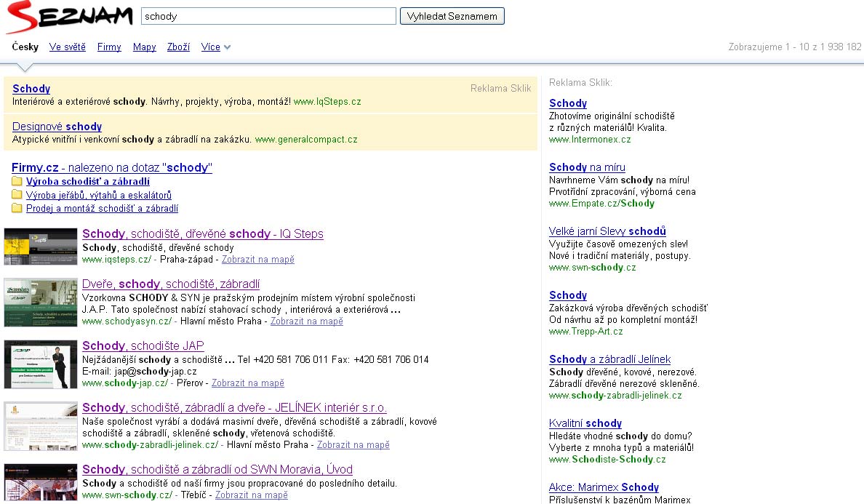Open JELÍNEK interiér result thumbnail
The image size is (864, 504).
(x=41, y=425)
